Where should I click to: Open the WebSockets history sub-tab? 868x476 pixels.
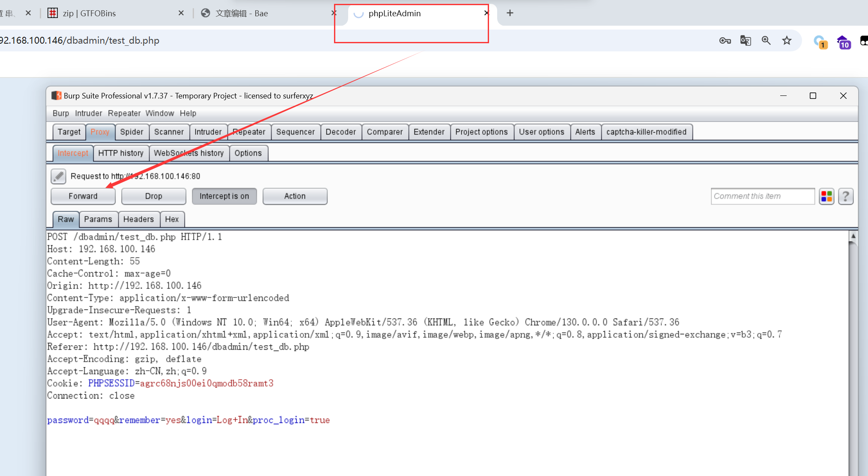189,153
